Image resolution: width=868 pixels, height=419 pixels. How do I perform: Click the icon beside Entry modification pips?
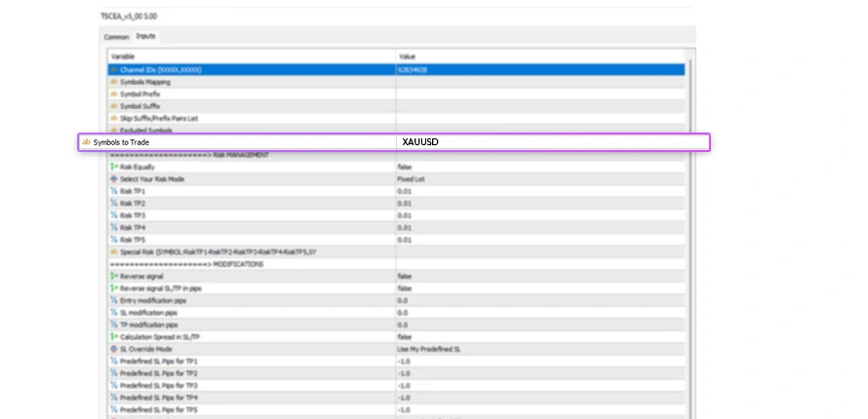pyautogui.click(x=114, y=300)
